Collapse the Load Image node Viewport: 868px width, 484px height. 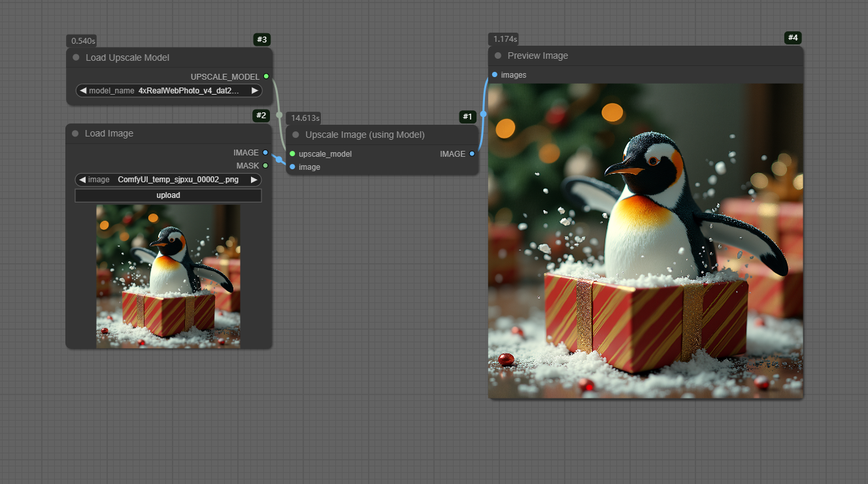(x=76, y=133)
